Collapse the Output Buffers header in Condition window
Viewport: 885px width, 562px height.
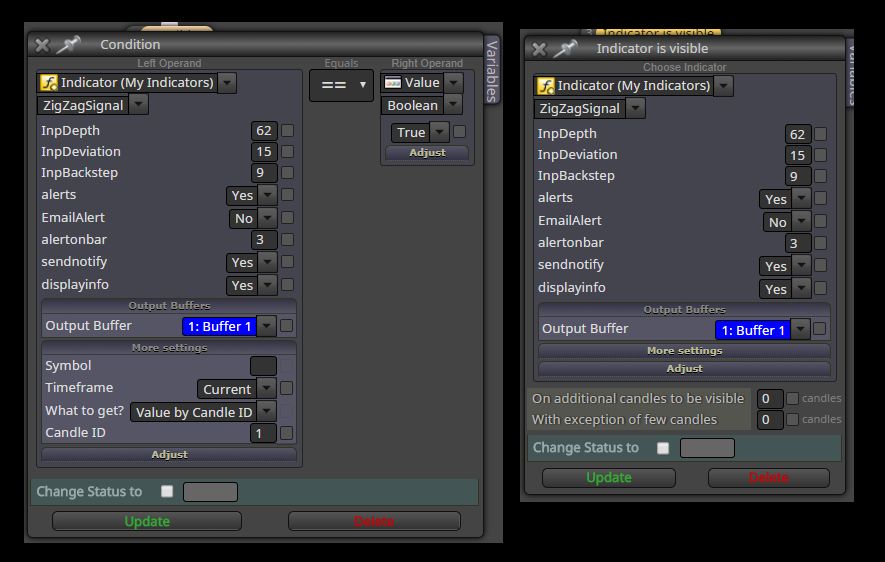click(169, 306)
